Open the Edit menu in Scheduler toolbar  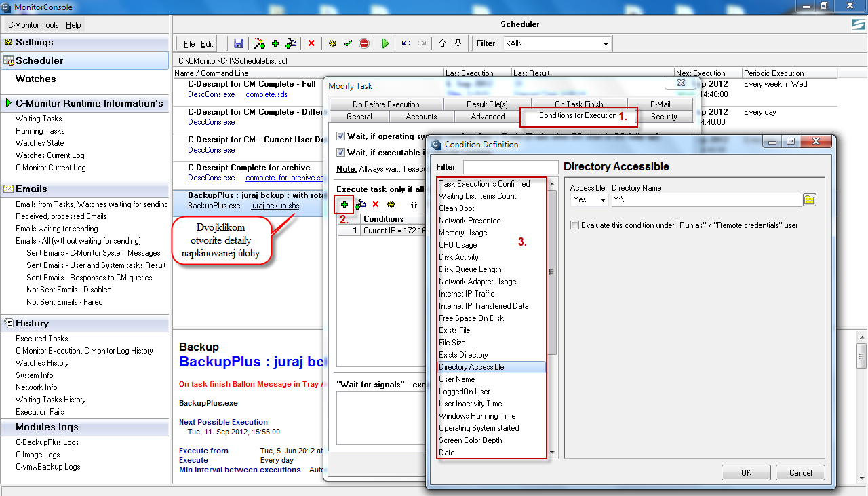tap(207, 44)
